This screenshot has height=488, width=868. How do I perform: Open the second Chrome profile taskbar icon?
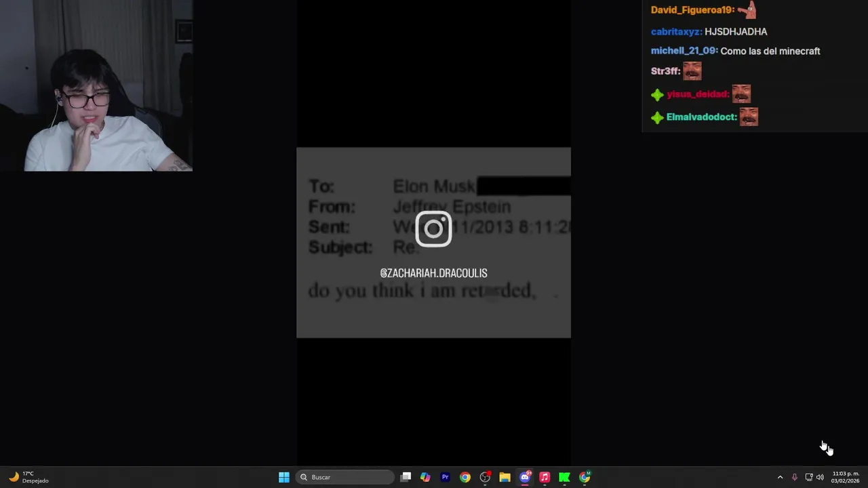point(585,477)
